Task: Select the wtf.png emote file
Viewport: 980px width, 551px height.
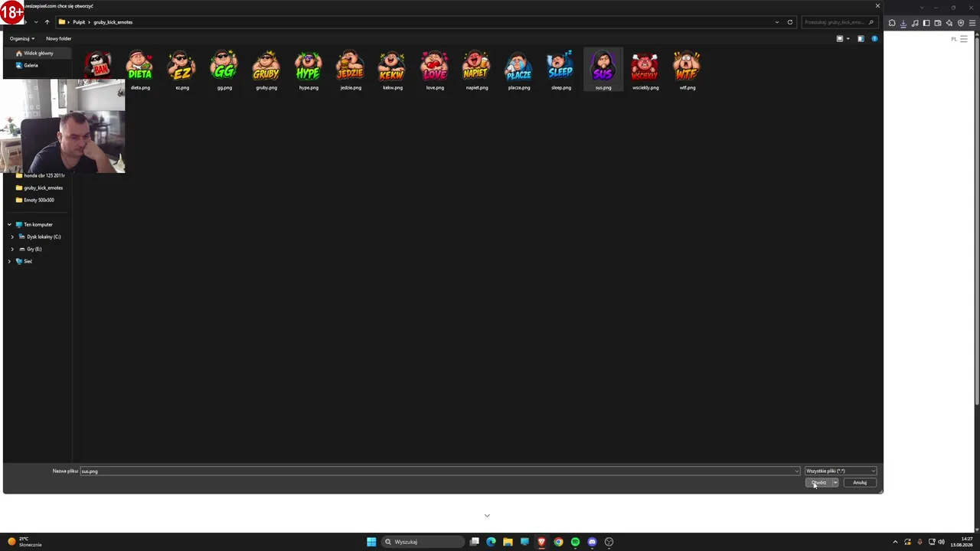Action: 688,70
